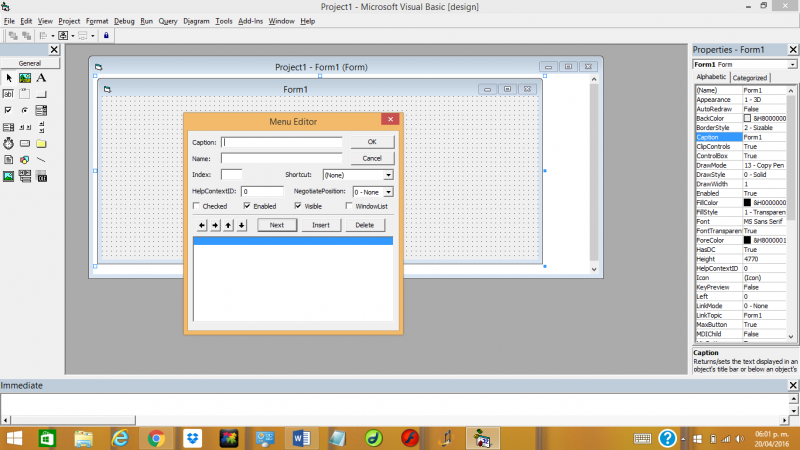Toggle the Enabled checkbox
This screenshot has height=450, width=800.
click(x=247, y=206)
